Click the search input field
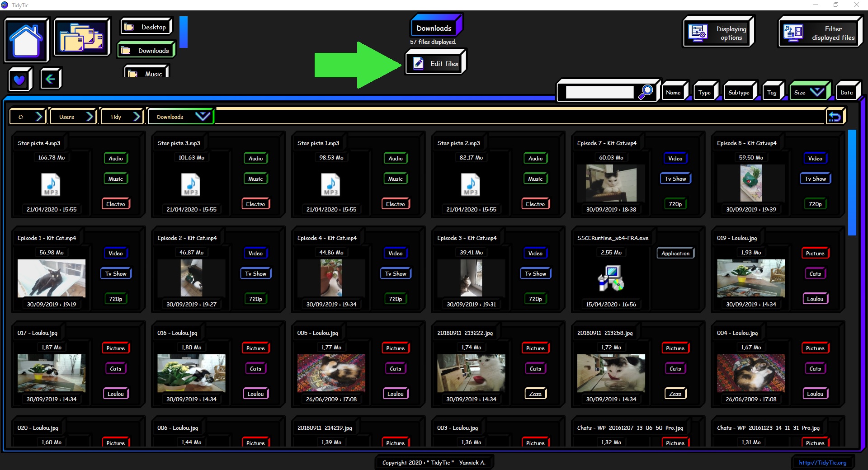Screen dimensions: 868x470 [599, 92]
